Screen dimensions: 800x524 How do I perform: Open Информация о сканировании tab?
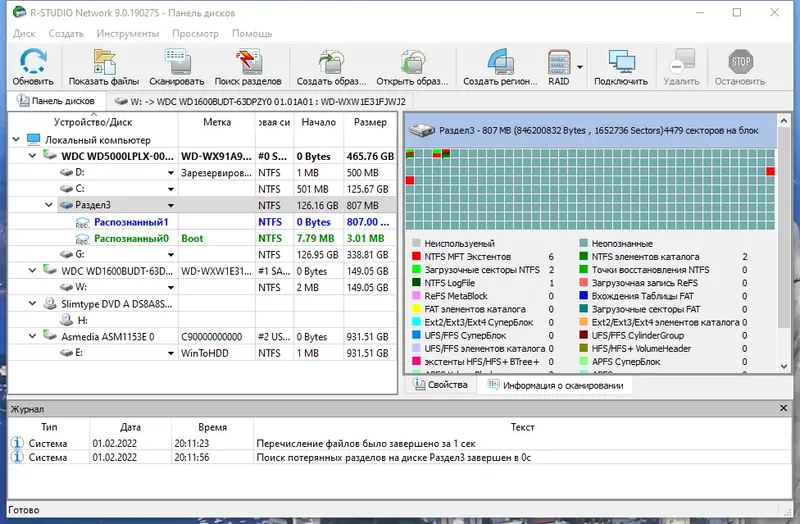click(555, 385)
